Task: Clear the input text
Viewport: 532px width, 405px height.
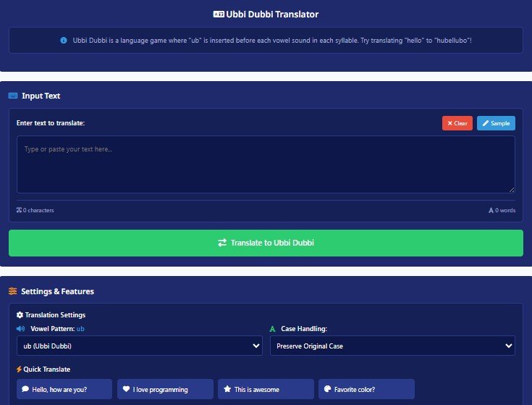Action: point(457,123)
